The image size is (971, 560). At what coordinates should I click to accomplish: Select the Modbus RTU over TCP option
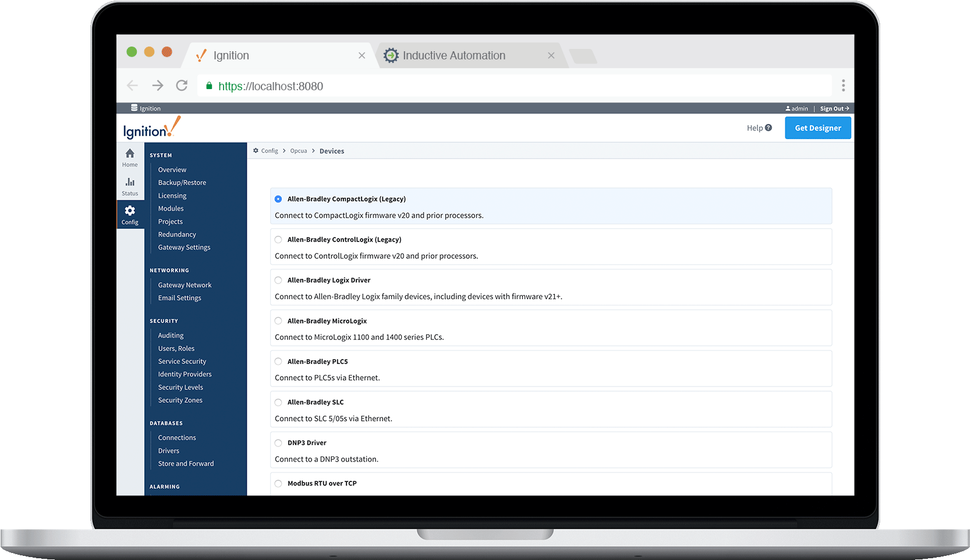coord(278,484)
